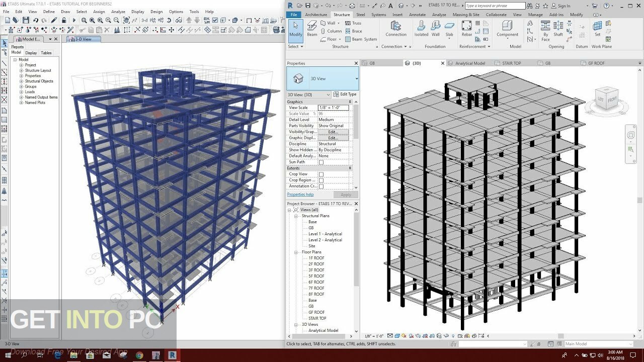Click the Properties help link

(x=300, y=195)
